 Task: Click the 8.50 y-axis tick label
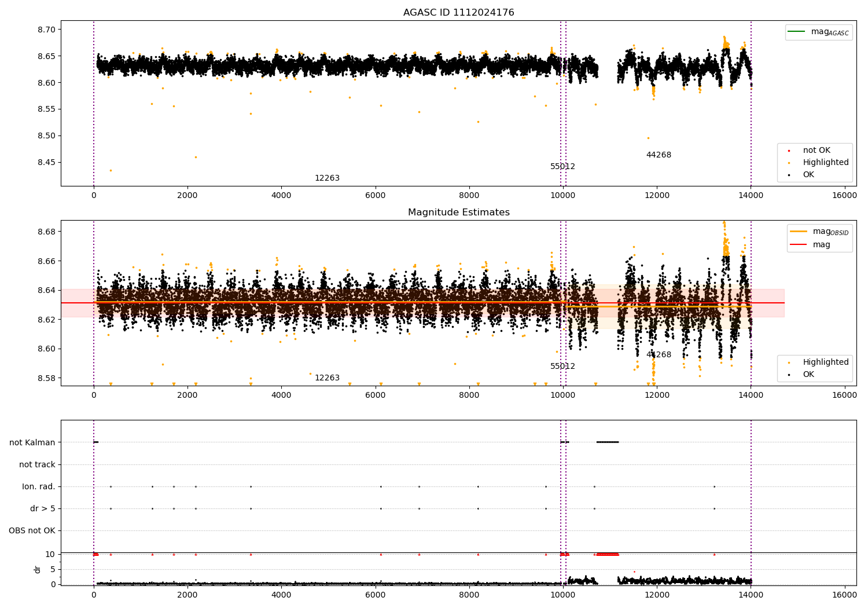point(46,136)
